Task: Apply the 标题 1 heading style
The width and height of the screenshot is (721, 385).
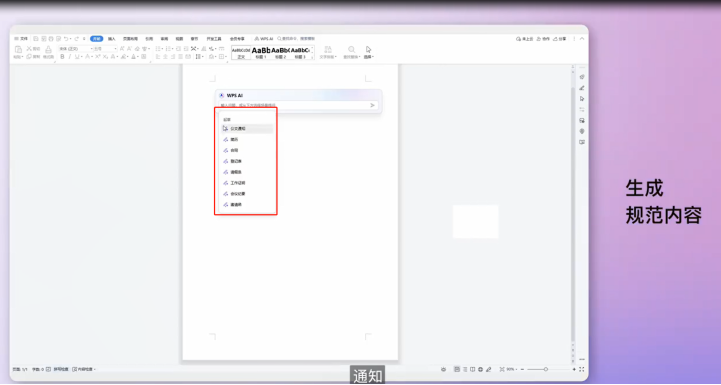Action: pos(261,52)
